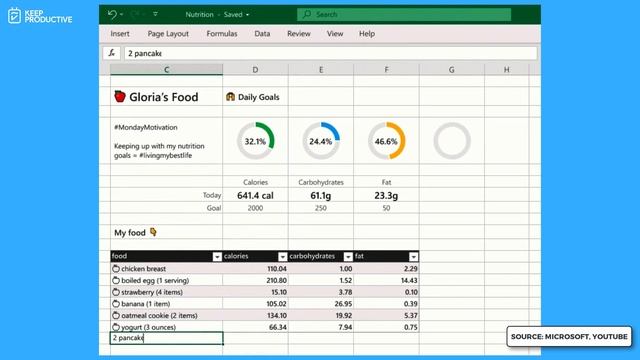Click the red apple icon
This screenshot has width=640, height=360.
point(120,96)
